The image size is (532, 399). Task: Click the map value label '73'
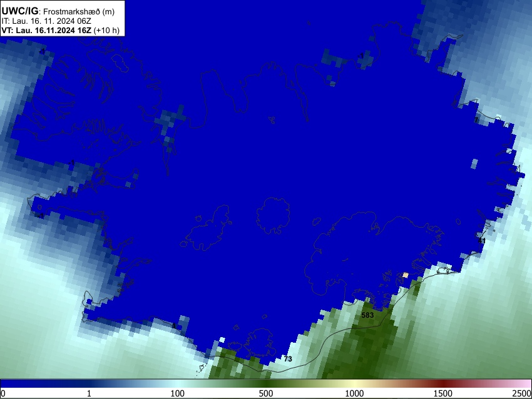click(288, 358)
